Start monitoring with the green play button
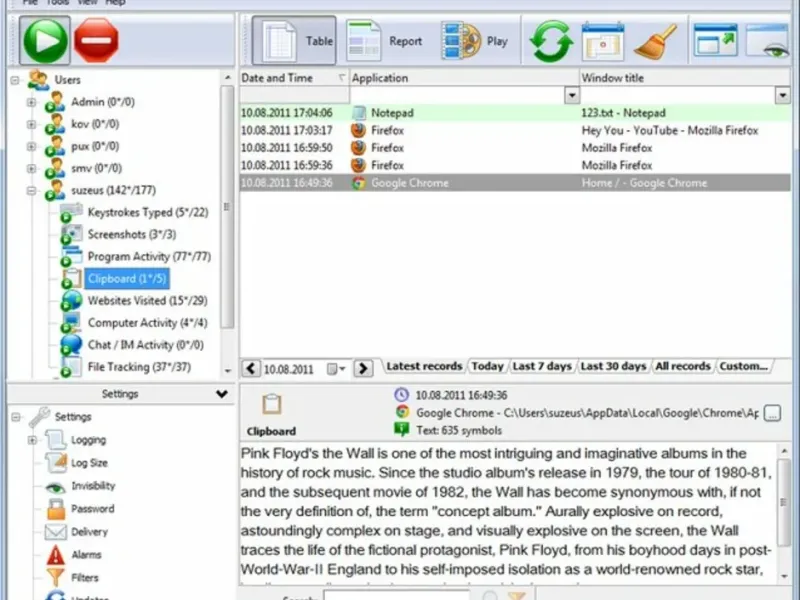Image resolution: width=800 pixels, height=600 pixels. [x=45, y=40]
